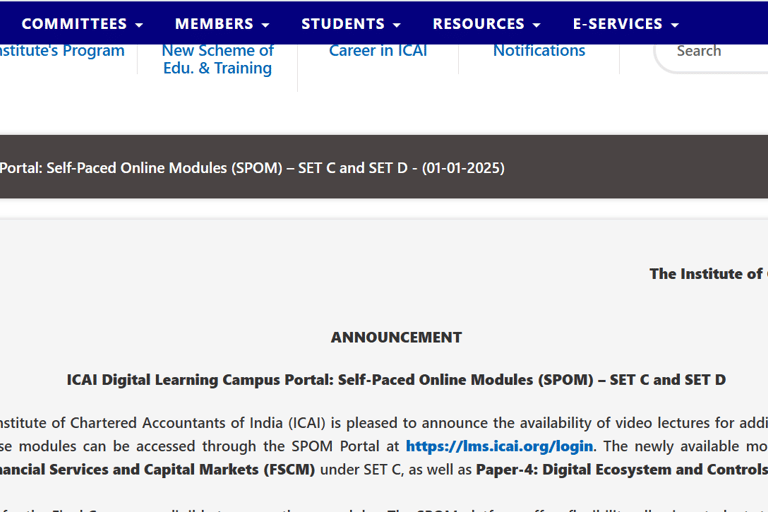
Task: Click the caret arrow beside STUDENTS
Action: click(x=397, y=25)
